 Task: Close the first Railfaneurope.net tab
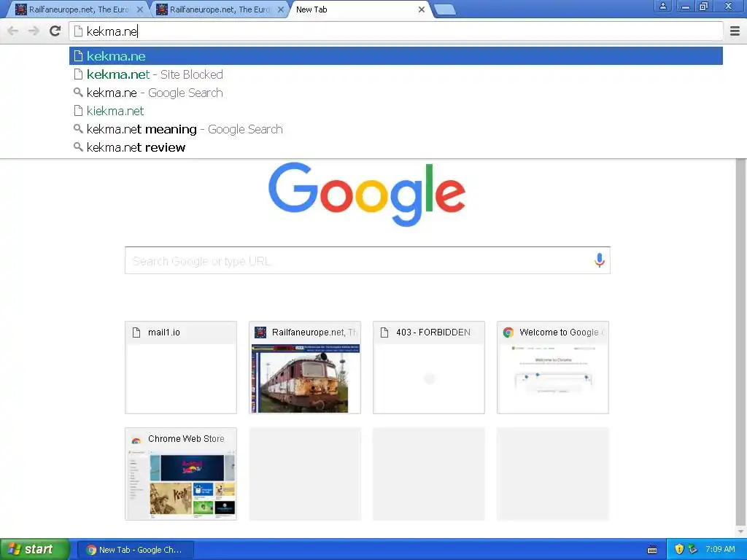click(x=139, y=9)
